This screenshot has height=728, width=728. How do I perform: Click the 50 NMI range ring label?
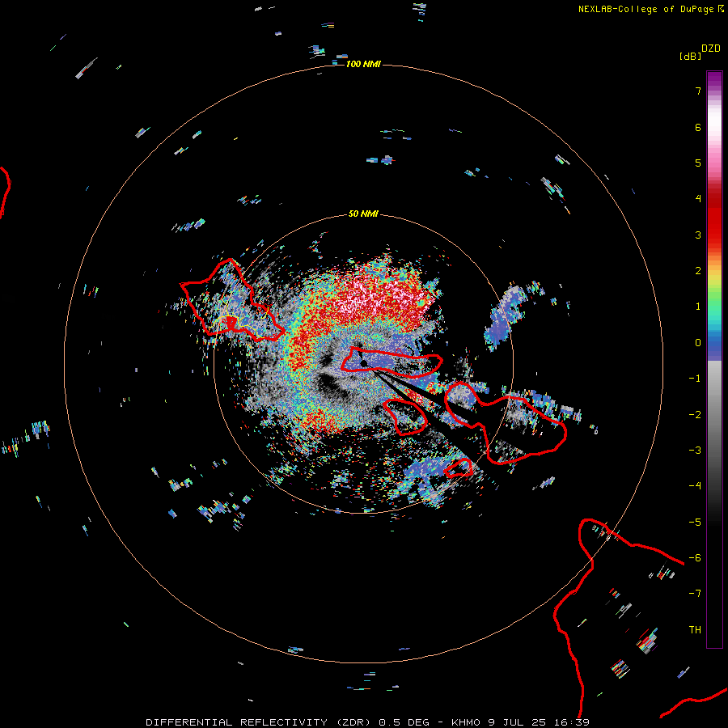tap(363, 214)
